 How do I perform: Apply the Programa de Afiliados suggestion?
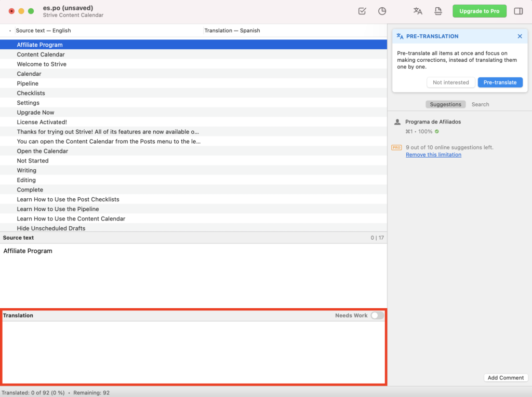click(433, 122)
